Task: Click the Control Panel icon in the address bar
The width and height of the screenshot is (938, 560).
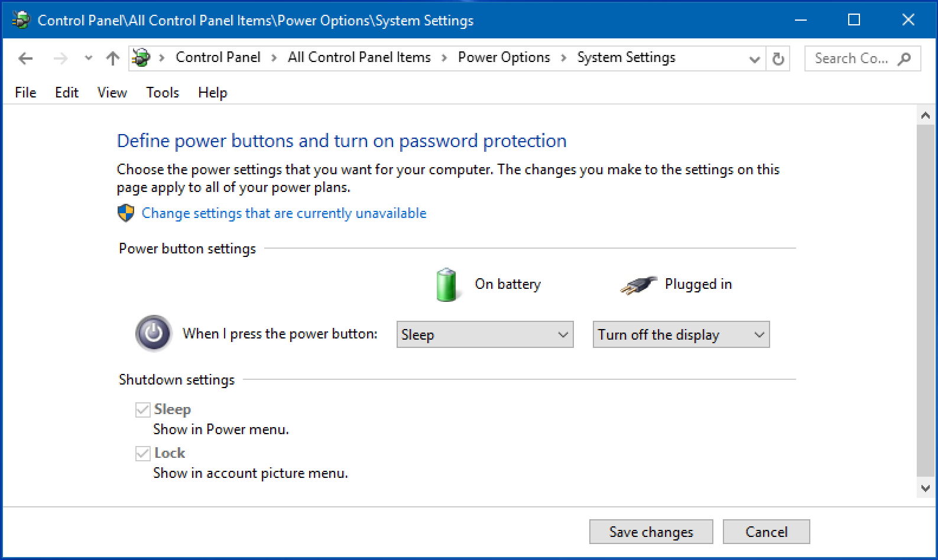Action: tap(141, 57)
